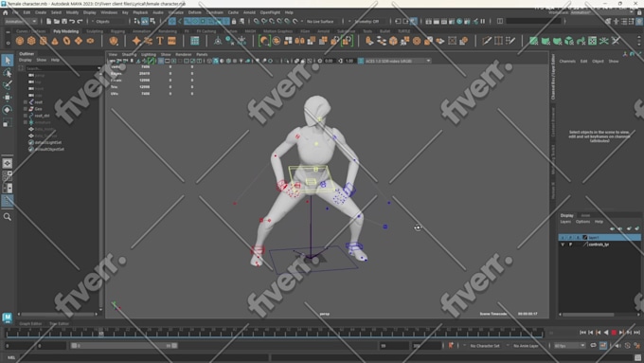Create a polygon torus from shelf
Screen dimensions: 644x363
tap(66, 41)
